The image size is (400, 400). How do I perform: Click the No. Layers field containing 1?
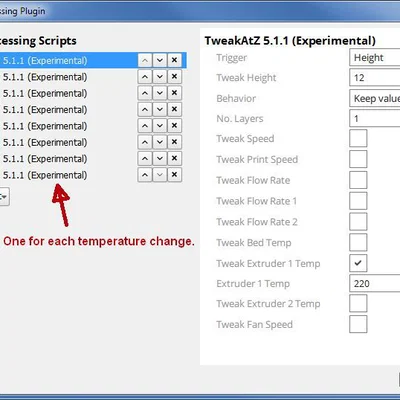[x=375, y=118]
